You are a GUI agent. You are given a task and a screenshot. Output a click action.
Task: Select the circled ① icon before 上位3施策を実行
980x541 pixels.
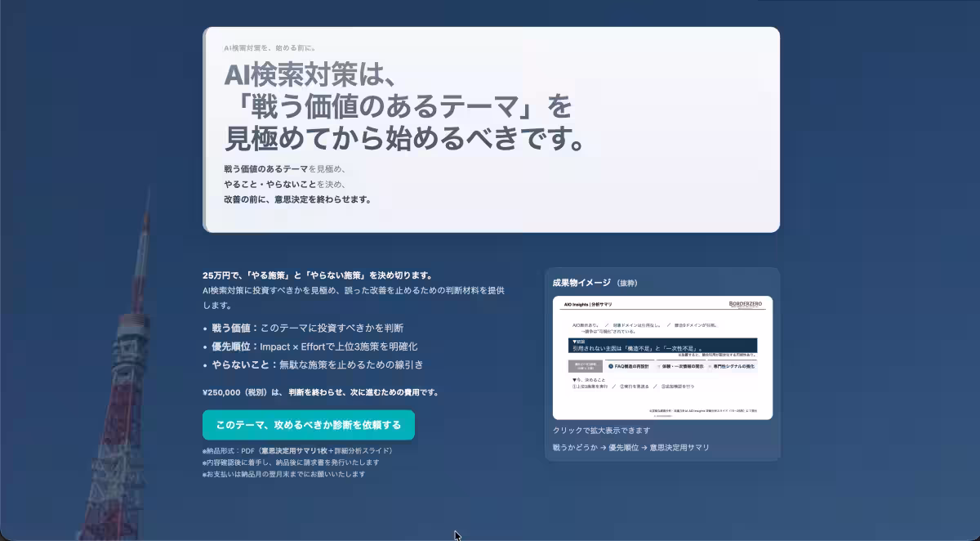[x=574, y=387]
